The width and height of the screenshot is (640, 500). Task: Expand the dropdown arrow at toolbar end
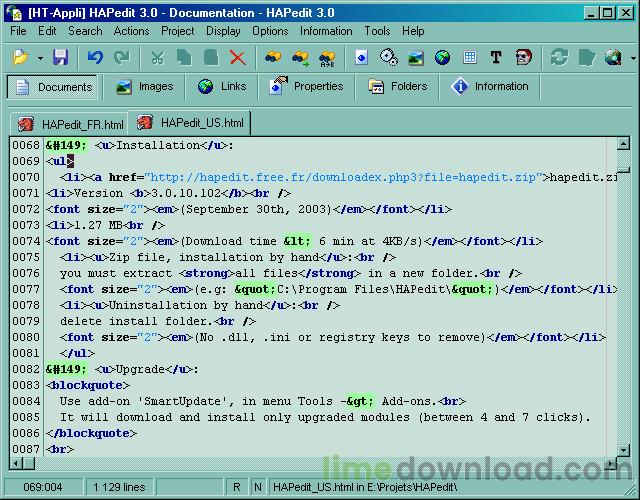coord(632,58)
